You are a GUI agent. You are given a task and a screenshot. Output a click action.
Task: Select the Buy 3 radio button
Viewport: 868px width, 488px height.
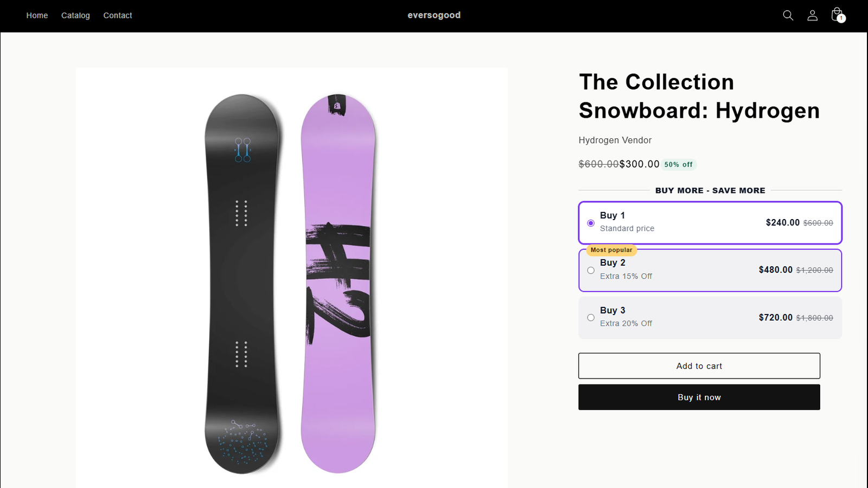pyautogui.click(x=591, y=318)
